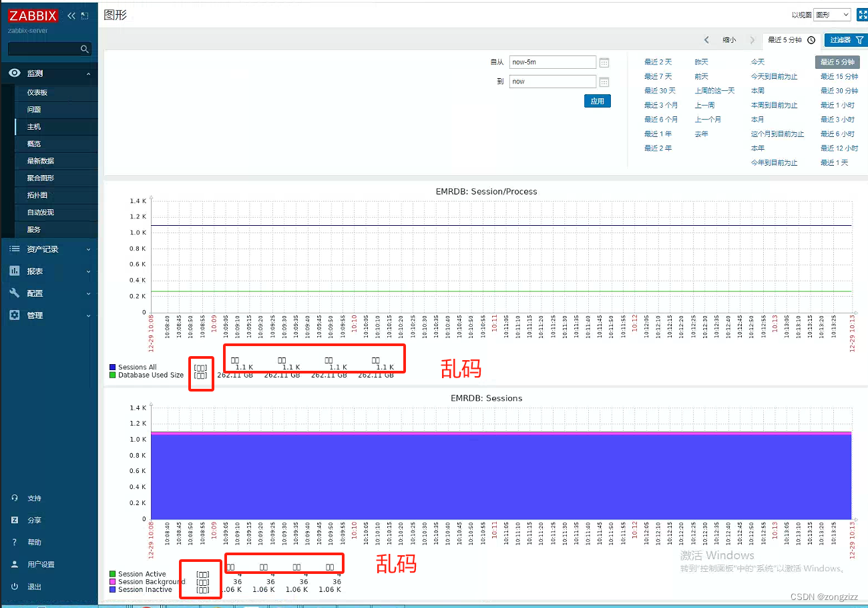The height and width of the screenshot is (608, 868).
Task: Click the eye icon next to 监测
Action: 15,73
